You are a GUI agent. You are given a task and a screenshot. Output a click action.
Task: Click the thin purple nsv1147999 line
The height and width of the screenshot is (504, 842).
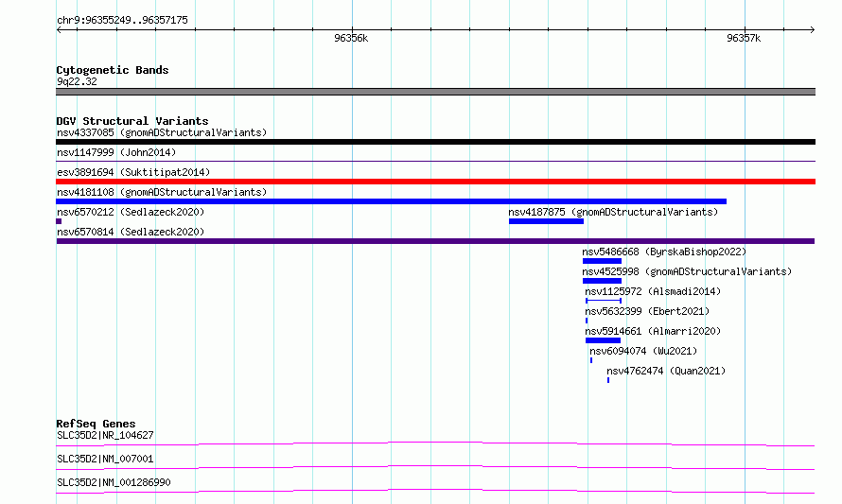coord(435,161)
